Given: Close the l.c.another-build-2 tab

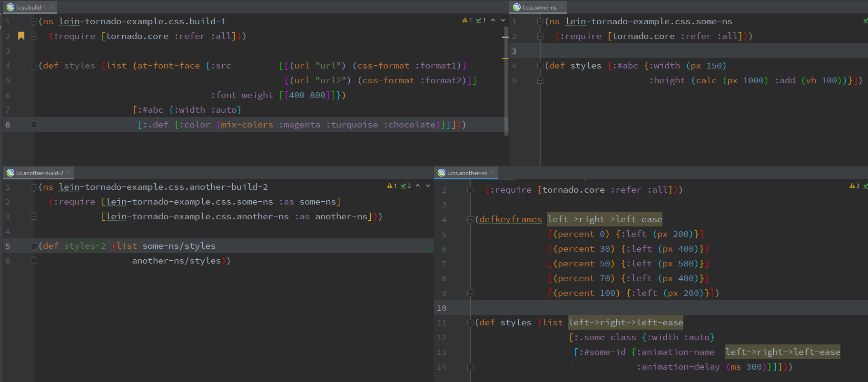Looking at the screenshot, I should coord(69,173).
